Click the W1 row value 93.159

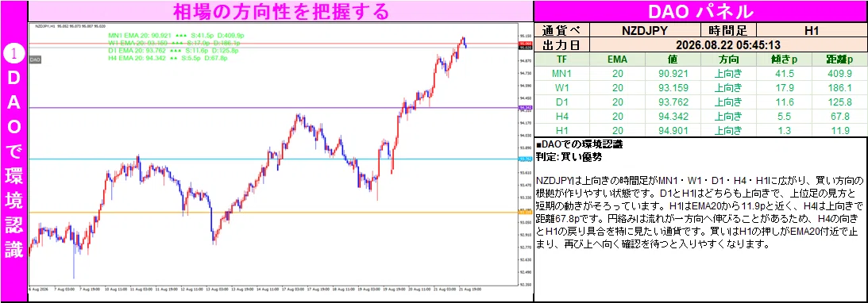pyautogui.click(x=673, y=88)
